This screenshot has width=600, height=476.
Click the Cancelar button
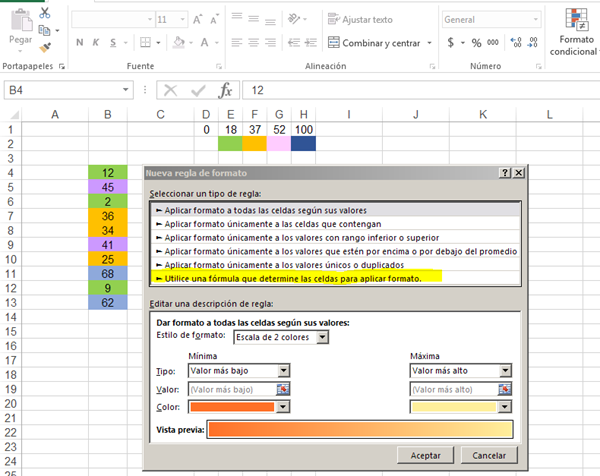(x=487, y=455)
